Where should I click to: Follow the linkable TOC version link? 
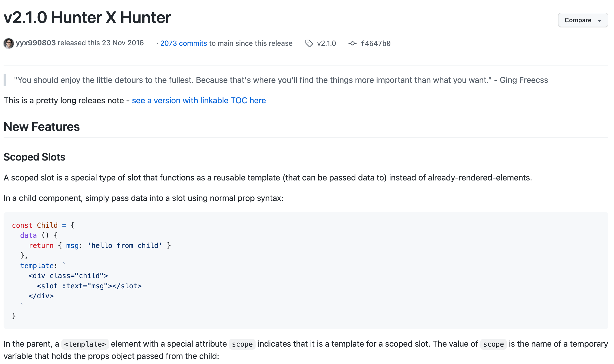pyautogui.click(x=199, y=100)
